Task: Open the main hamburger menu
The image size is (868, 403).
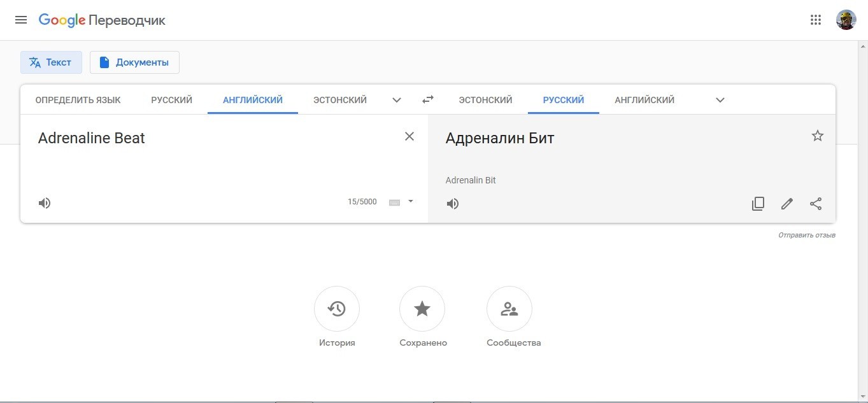Action: pyautogui.click(x=21, y=20)
